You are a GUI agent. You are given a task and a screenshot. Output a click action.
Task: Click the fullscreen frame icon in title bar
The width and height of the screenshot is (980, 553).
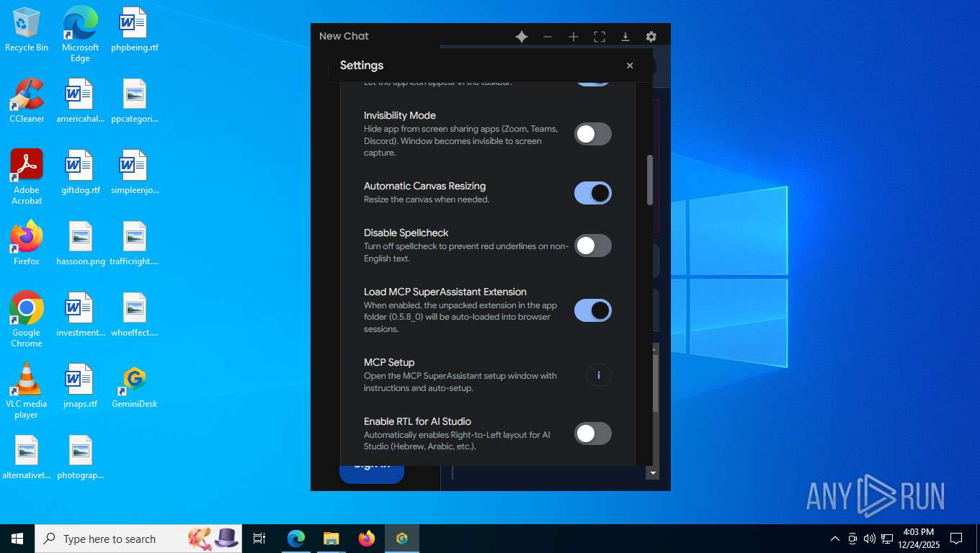600,37
